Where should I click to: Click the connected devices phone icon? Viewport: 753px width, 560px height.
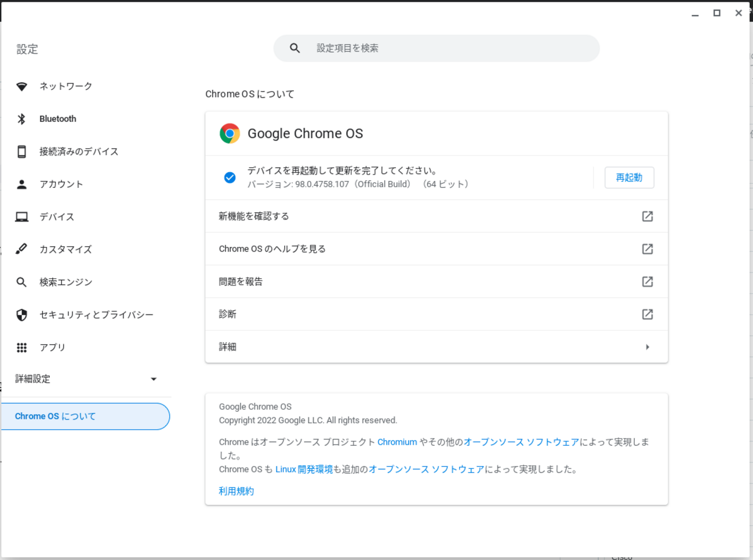pos(21,152)
